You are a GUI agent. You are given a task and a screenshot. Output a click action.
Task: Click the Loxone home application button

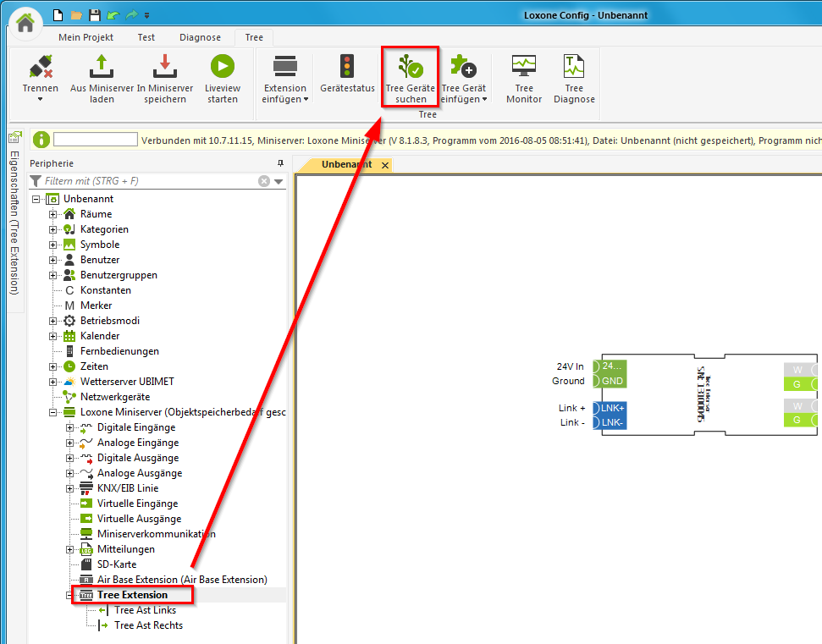click(x=25, y=23)
